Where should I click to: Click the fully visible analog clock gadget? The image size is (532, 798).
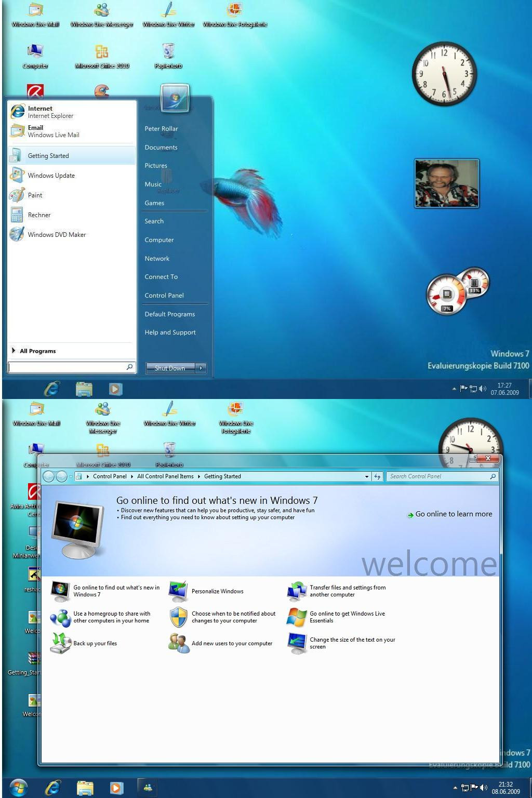[444, 73]
